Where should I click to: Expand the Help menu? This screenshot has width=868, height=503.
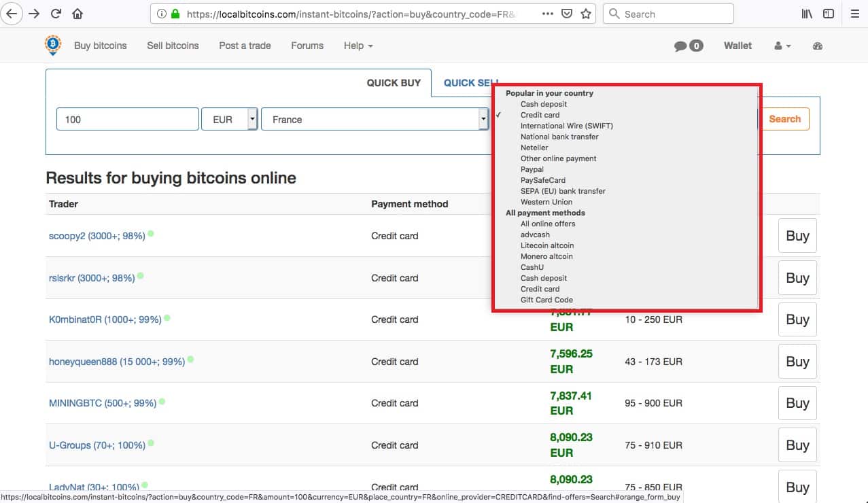coord(358,46)
